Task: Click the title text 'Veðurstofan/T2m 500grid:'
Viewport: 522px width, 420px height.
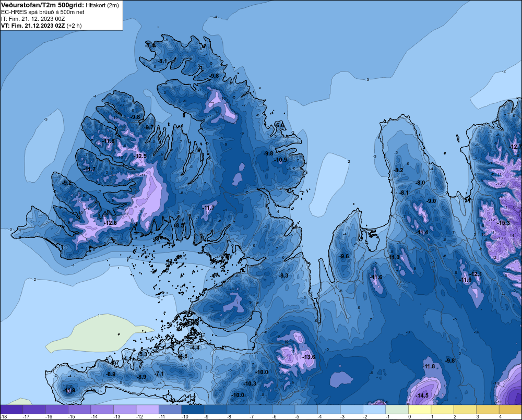Action: (43, 5)
